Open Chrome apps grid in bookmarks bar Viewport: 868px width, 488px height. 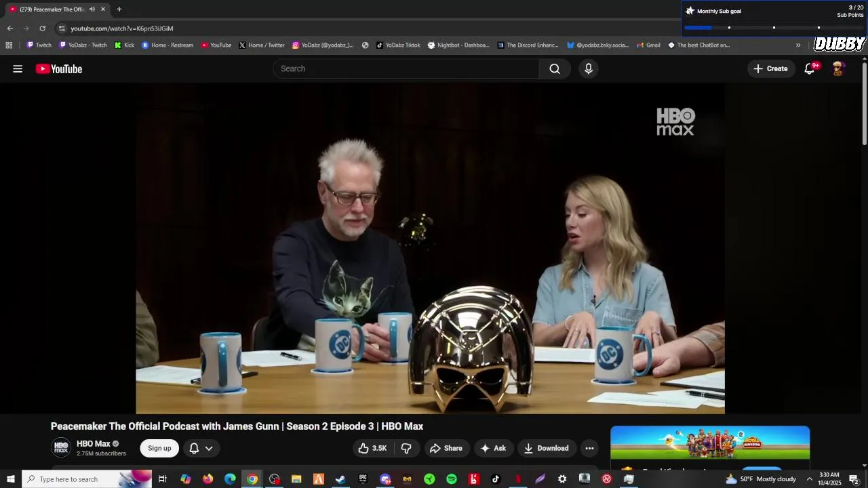9,45
